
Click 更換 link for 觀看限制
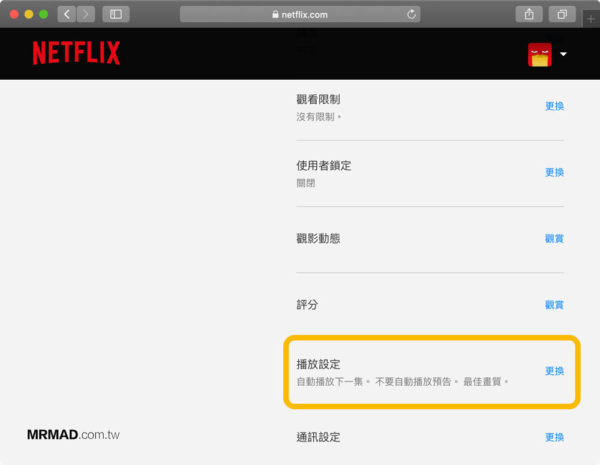coord(554,106)
